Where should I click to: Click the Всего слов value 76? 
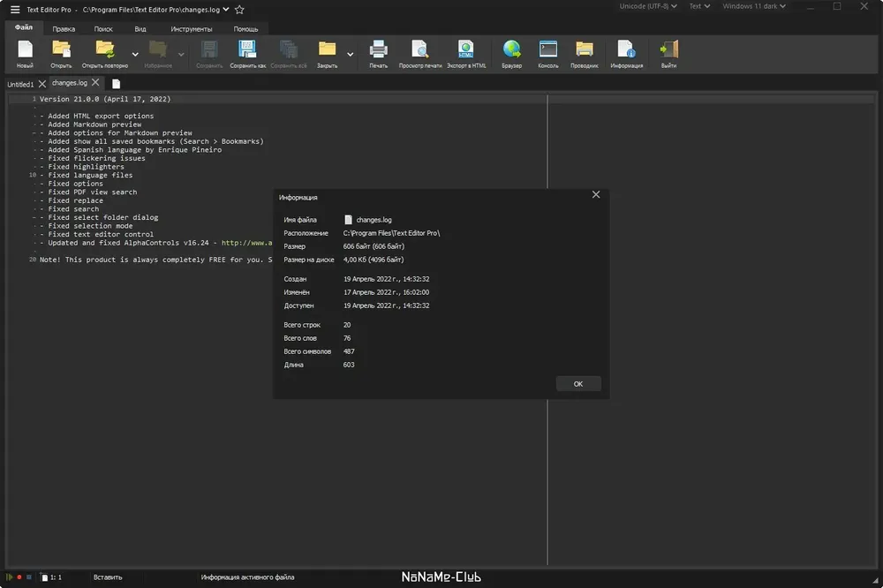coord(347,338)
